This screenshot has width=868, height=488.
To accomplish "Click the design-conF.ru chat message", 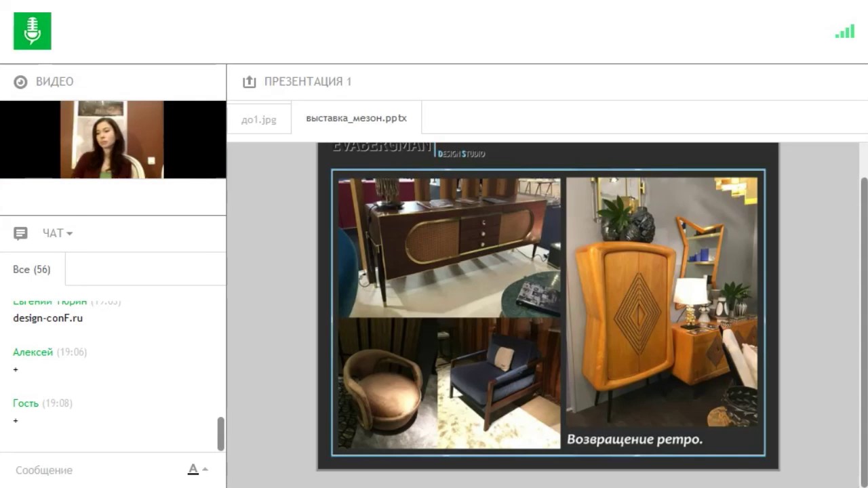I will pyautogui.click(x=48, y=318).
